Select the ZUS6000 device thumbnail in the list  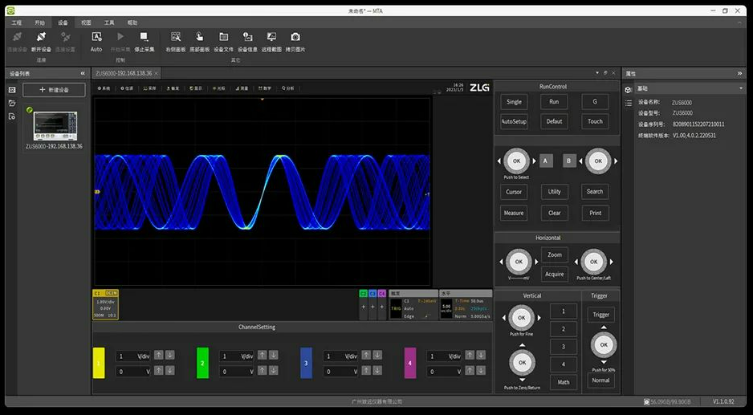[x=54, y=125]
